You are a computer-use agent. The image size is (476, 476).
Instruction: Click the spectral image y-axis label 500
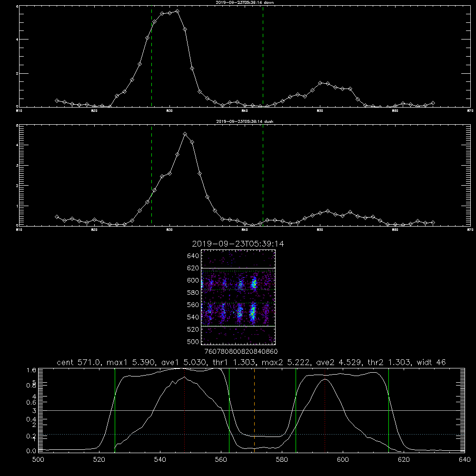pos(193,341)
